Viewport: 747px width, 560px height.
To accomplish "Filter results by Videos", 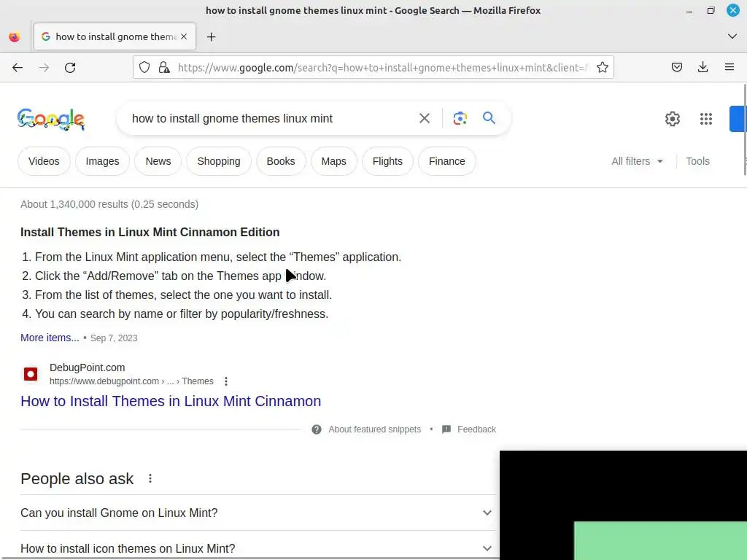I will (44, 161).
